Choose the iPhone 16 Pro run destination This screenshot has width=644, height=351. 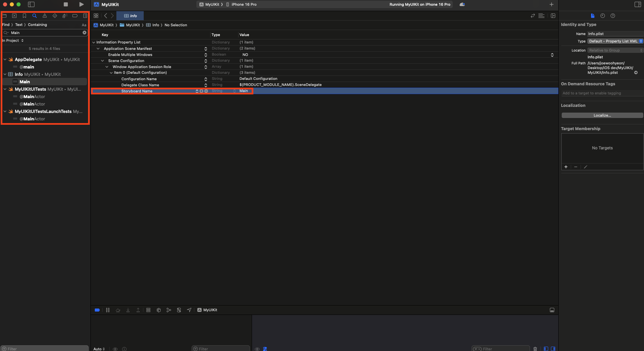241,4
